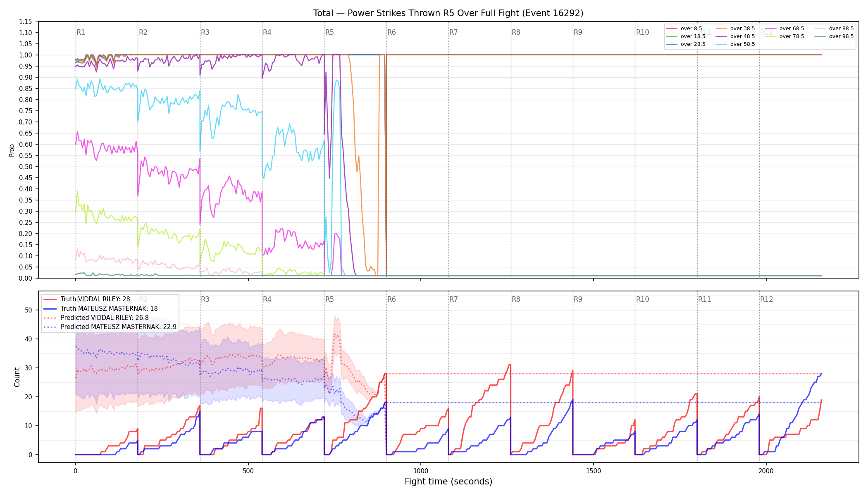Click the 0.60 tick on the Prob axis
The height and width of the screenshot is (496, 868).
click(26, 144)
